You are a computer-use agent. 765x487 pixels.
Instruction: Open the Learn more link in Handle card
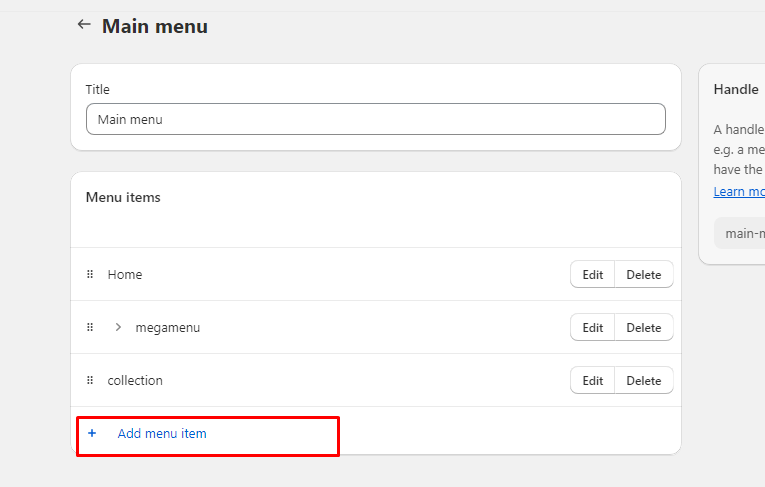click(x=739, y=191)
